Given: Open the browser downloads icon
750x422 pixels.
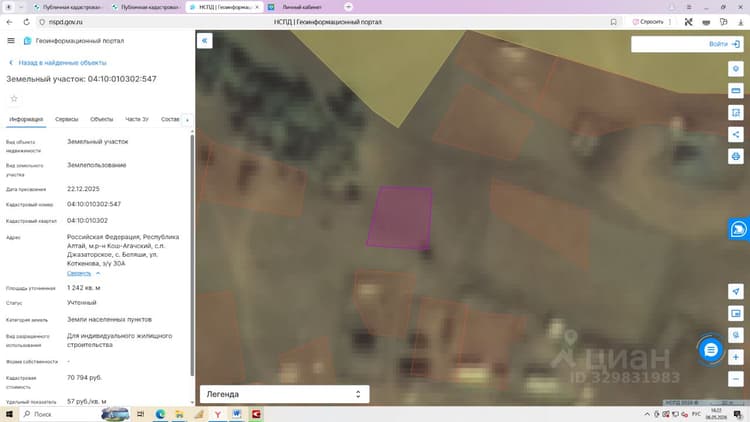Looking at the screenshot, I should pos(740,22).
